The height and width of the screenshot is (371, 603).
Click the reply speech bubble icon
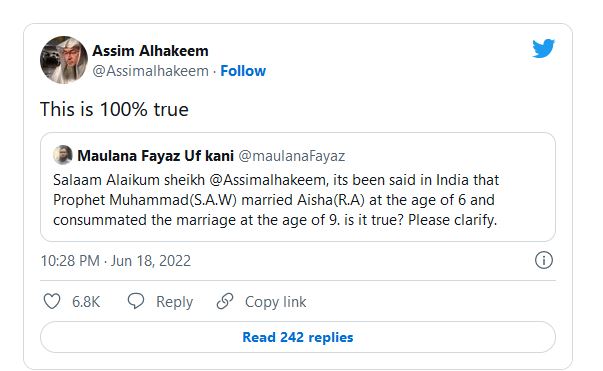136,301
